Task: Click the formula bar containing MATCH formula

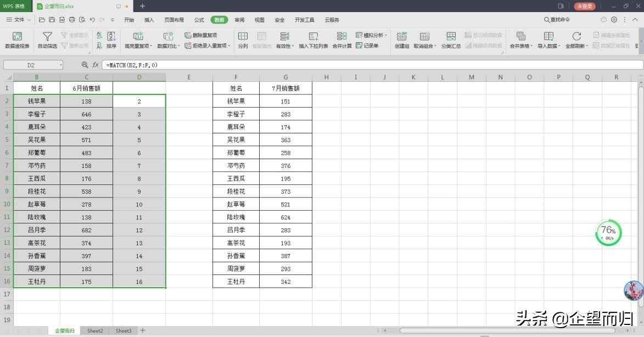Action: pyautogui.click(x=372, y=65)
